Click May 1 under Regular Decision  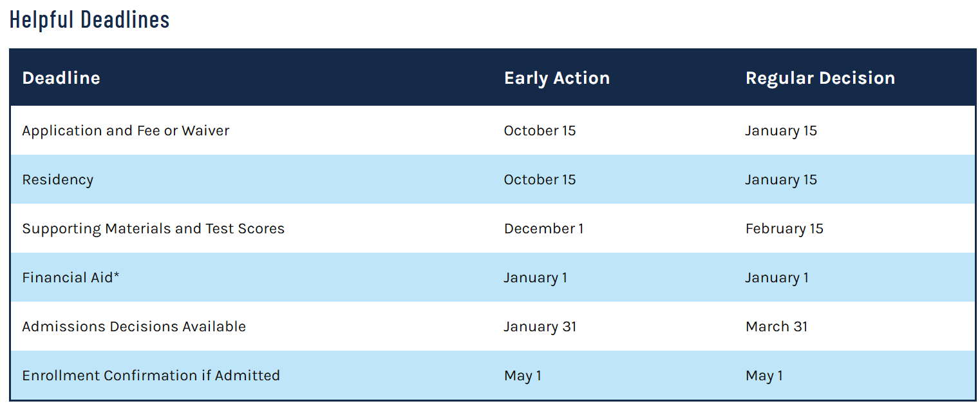click(764, 376)
